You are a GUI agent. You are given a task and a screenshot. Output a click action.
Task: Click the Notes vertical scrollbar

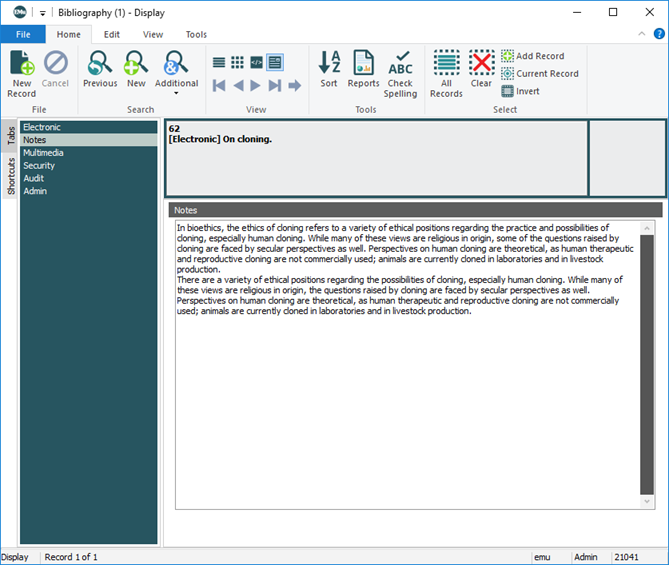click(647, 365)
